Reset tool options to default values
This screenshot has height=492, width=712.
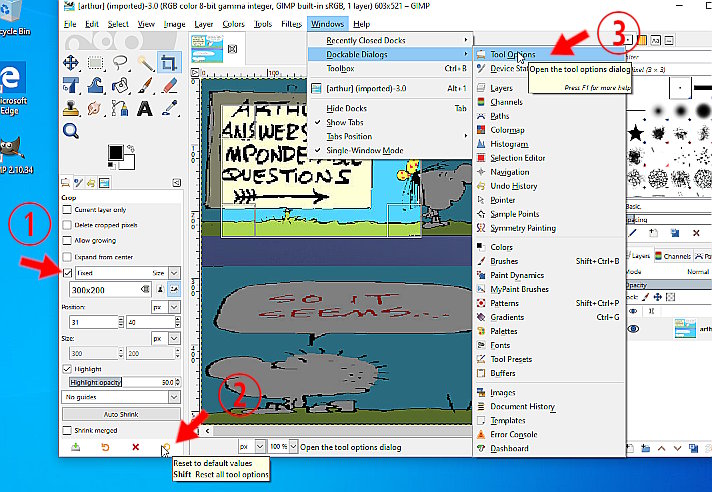tap(166, 448)
